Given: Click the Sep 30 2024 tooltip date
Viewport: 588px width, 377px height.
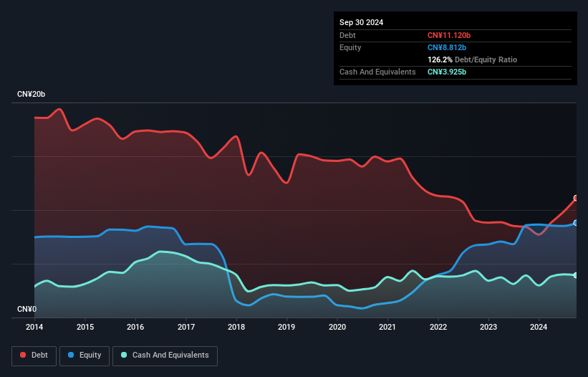Looking at the screenshot, I should 361,22.
